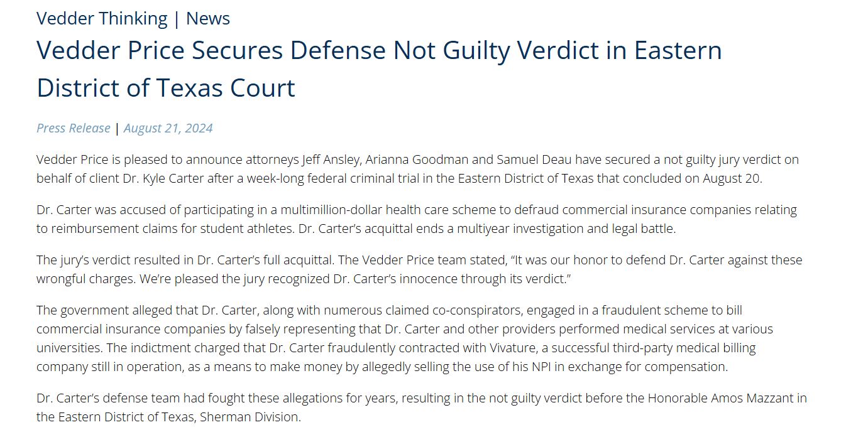Click the paragraph starting "Dr. Carter was accused"
The width and height of the screenshot is (868, 442).
(416, 219)
